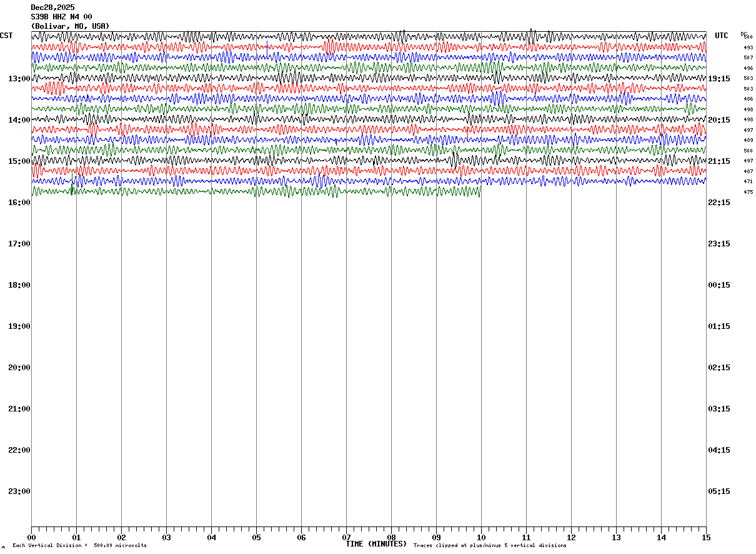
Task: Click minute tick label 11 on time axis
Action: pyautogui.click(x=526, y=538)
